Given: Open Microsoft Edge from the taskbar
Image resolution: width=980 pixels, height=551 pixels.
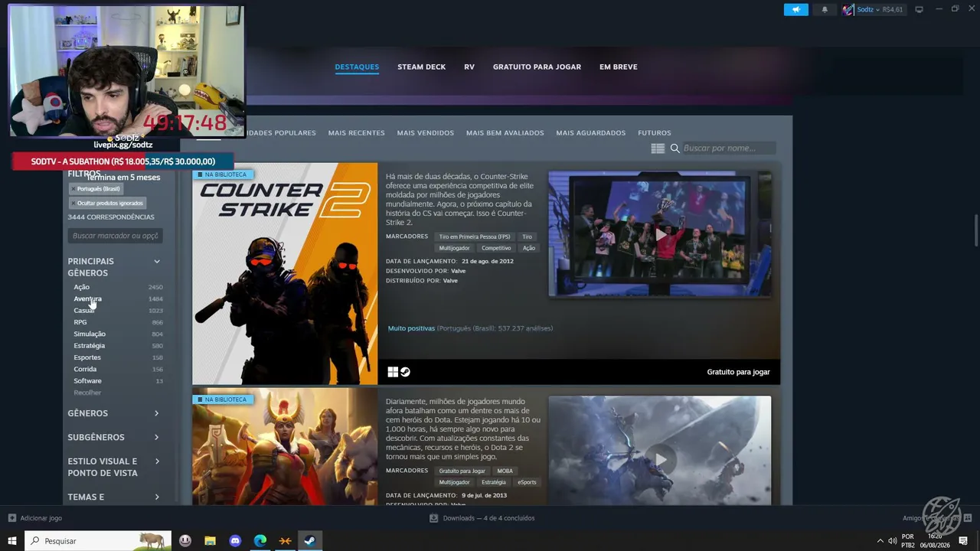Looking at the screenshot, I should click(x=260, y=541).
